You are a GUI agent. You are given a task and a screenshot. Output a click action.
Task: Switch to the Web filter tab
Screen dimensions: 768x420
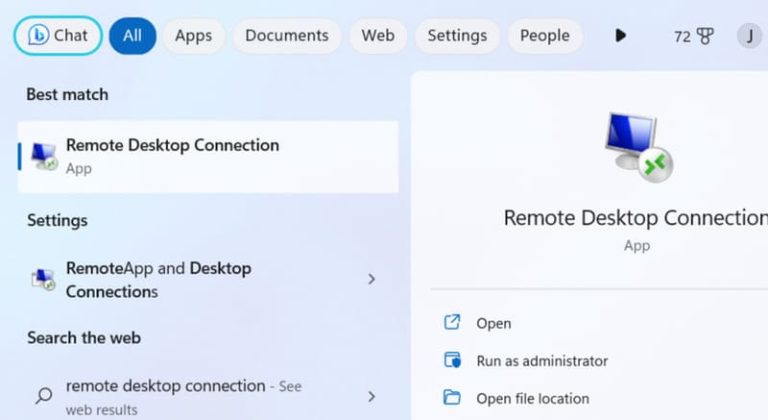(378, 36)
